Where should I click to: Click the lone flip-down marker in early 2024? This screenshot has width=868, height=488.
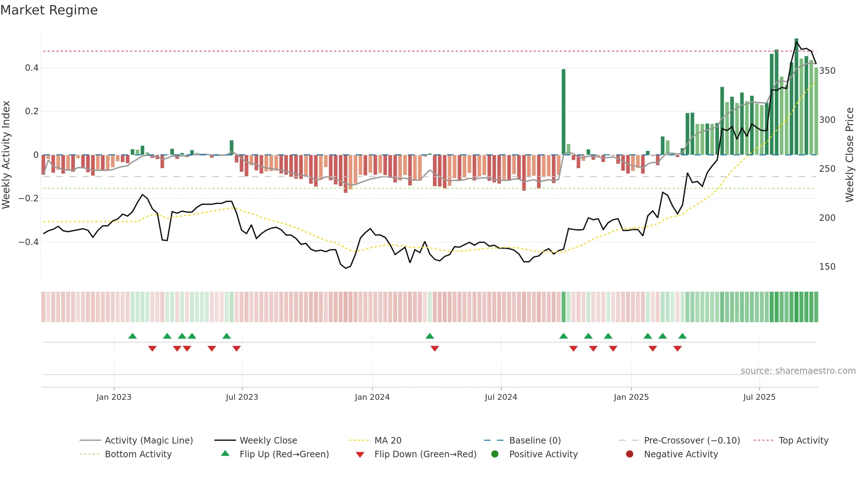(x=435, y=348)
